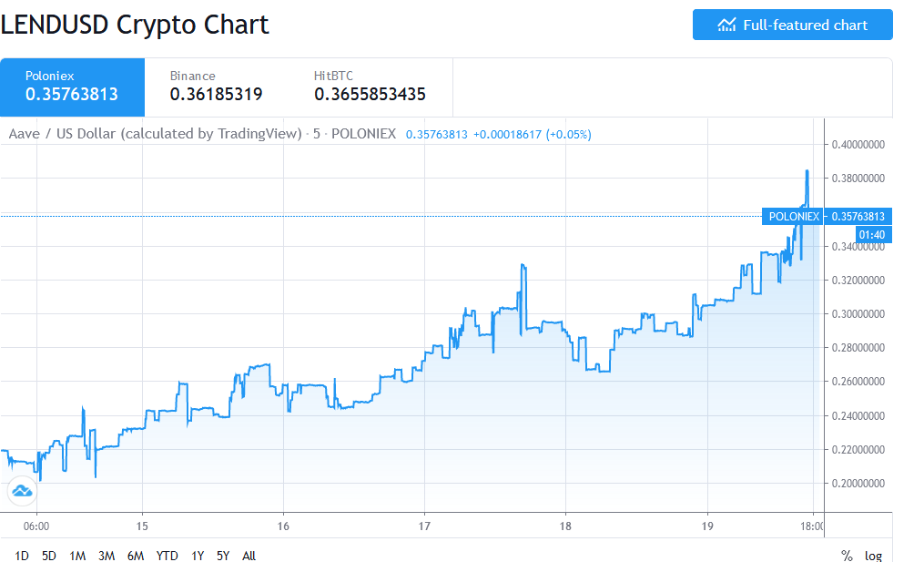Toggle percentage scale (%)
Viewport: 924px width, 562px height.
pos(847,556)
